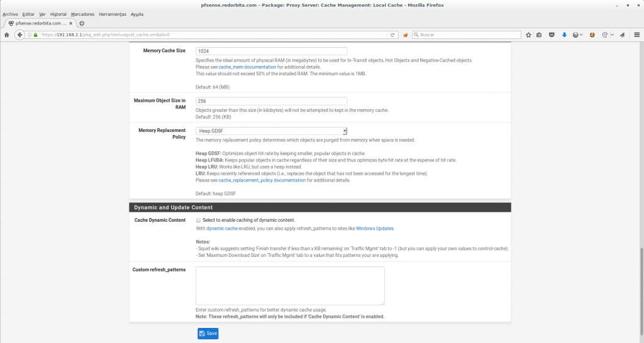Open downloads with the blue arrow icon

point(564,35)
